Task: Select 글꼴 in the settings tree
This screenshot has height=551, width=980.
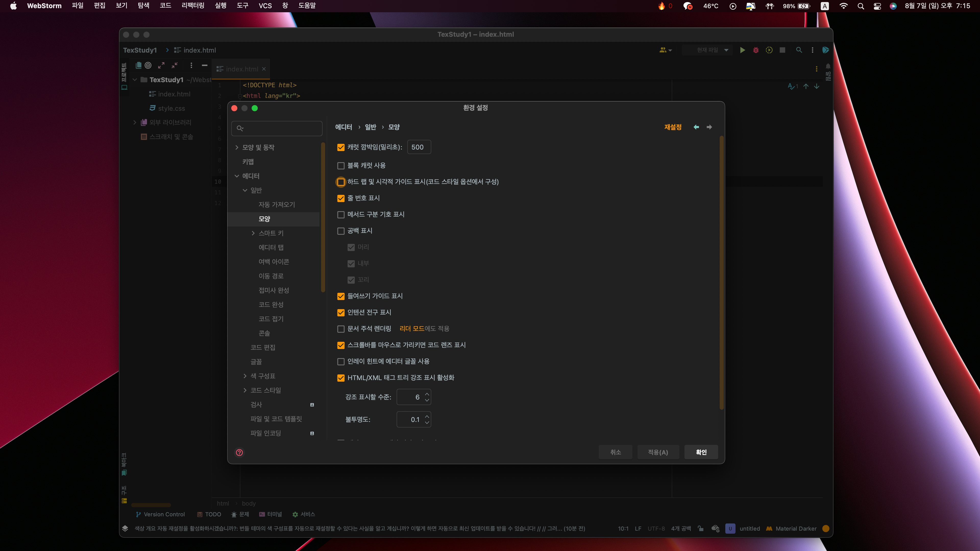Action: pos(256,362)
